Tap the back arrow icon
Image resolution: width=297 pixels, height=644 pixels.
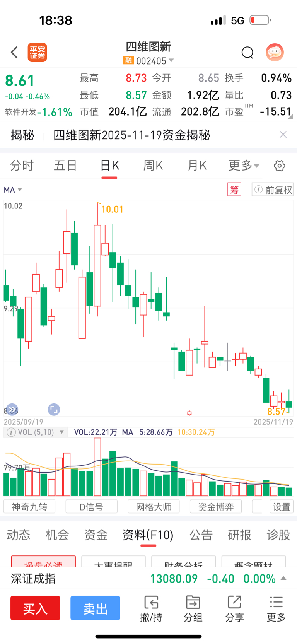point(14,52)
